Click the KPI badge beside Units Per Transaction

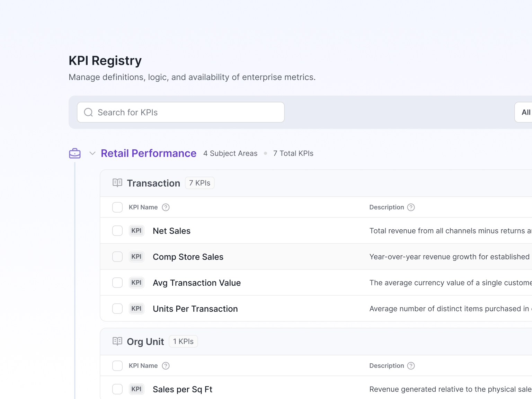pyautogui.click(x=136, y=309)
